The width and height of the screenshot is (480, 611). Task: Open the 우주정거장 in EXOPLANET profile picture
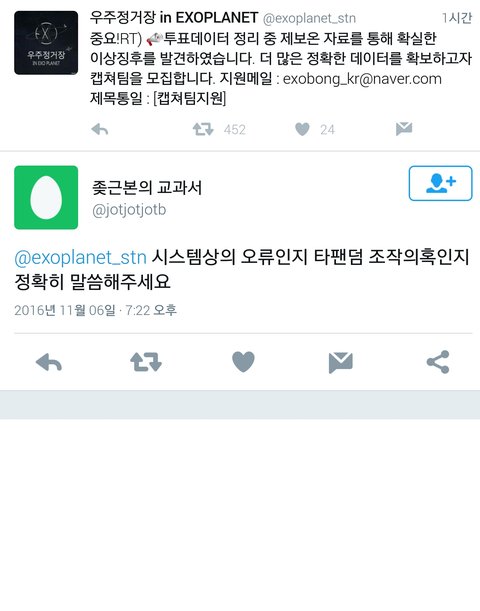tap(46, 43)
